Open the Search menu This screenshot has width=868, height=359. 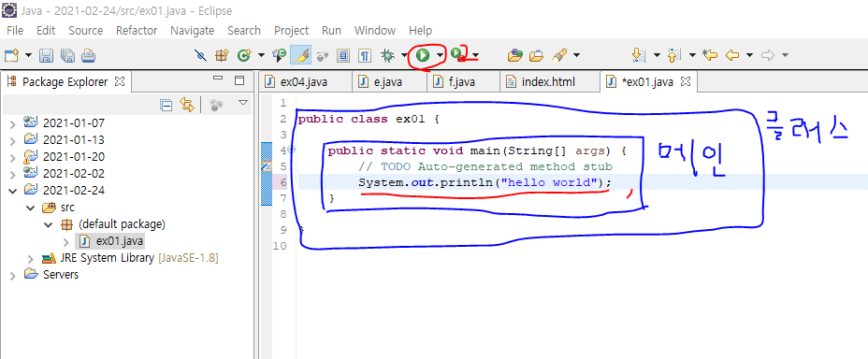pyautogui.click(x=243, y=31)
